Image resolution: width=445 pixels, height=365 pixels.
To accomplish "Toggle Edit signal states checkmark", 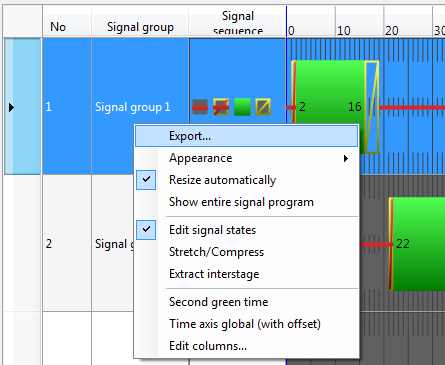I will click(x=146, y=230).
